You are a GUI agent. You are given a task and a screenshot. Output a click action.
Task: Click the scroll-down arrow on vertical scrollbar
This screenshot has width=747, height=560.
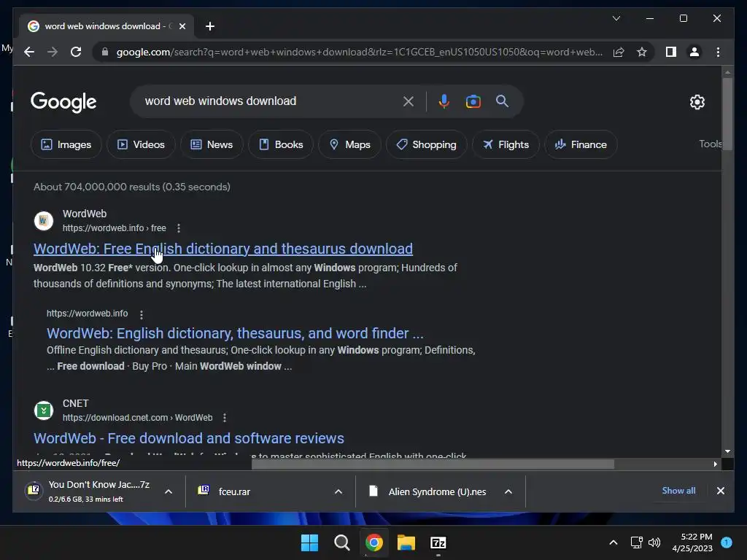tap(727, 451)
